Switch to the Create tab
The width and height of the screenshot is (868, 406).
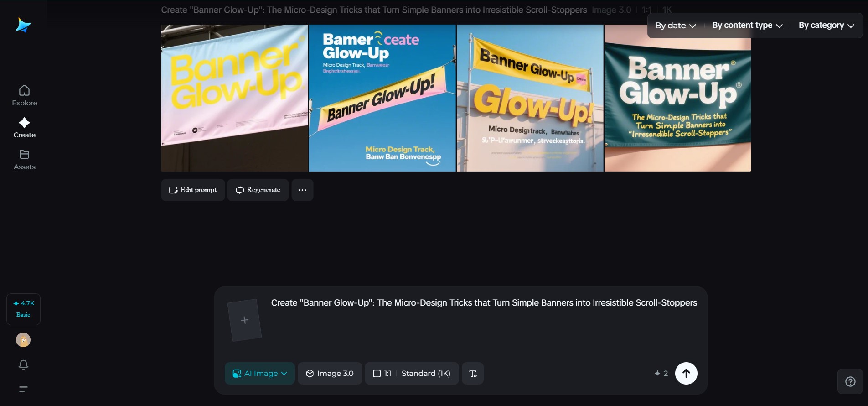25,128
